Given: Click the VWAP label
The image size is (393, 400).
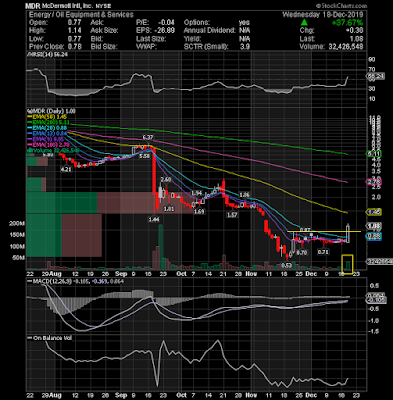Looking at the screenshot, I should tap(146, 47).
